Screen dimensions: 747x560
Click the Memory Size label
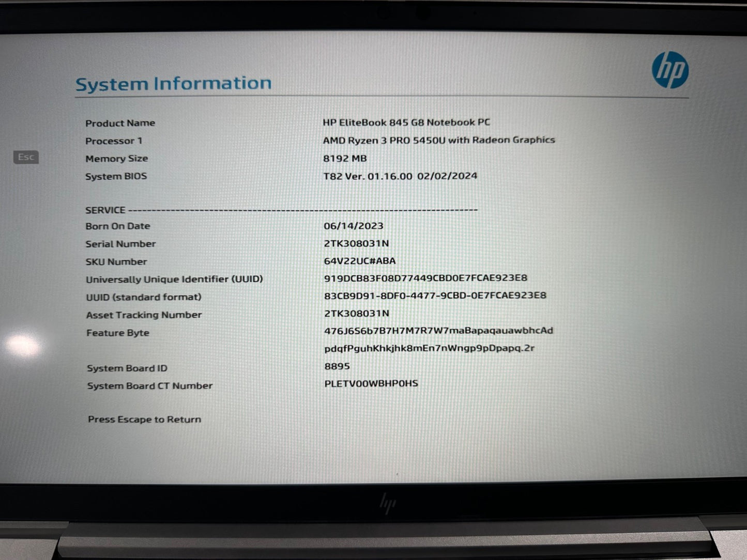(x=117, y=159)
